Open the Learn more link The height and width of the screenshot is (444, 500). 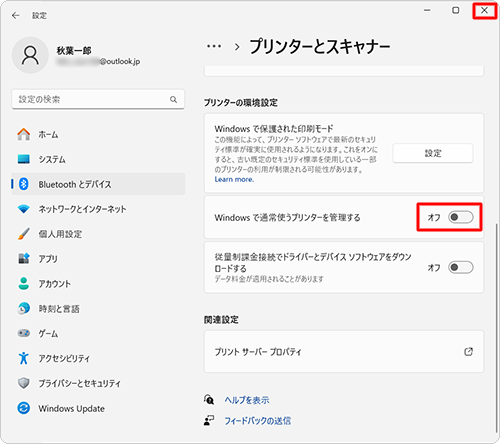234,179
